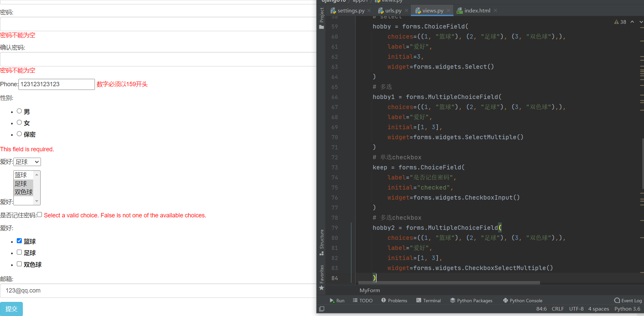Open the Python Packages tool window
Viewport: 644px width, 316px height.
(x=471, y=301)
